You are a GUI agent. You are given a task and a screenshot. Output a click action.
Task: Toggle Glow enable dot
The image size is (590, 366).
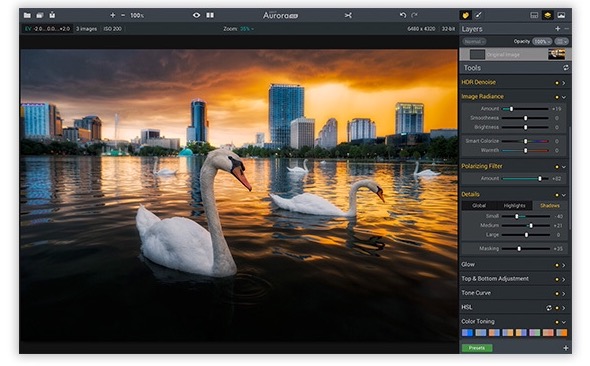pos(557,265)
